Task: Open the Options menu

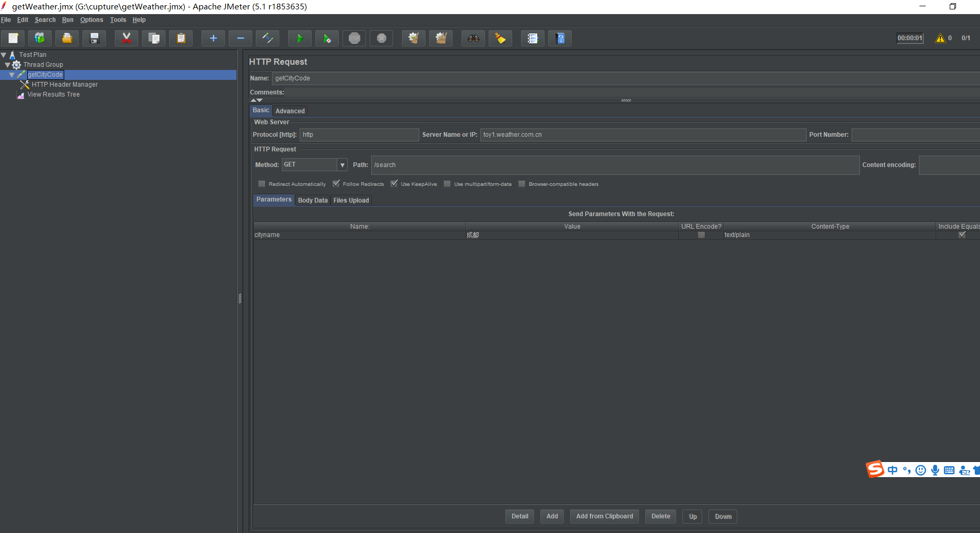Action: 91,20
